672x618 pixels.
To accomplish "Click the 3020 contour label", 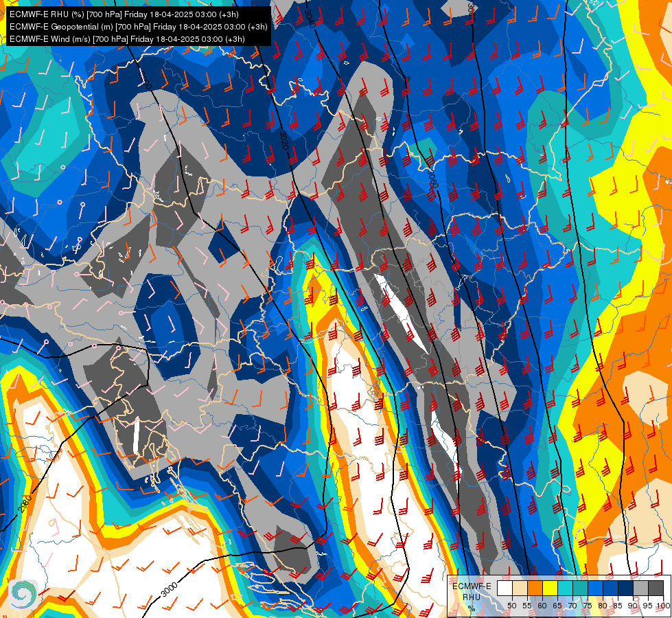I will click(283, 141).
